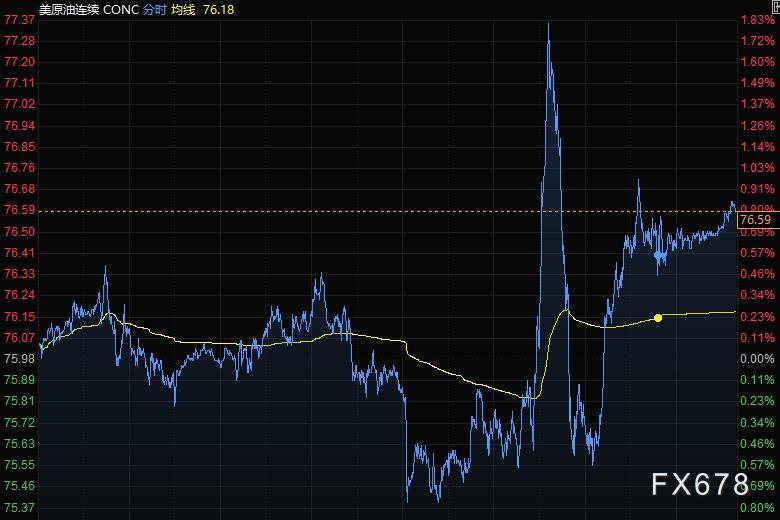
Task: Click the 75.89 price axis label
Action: (19, 380)
